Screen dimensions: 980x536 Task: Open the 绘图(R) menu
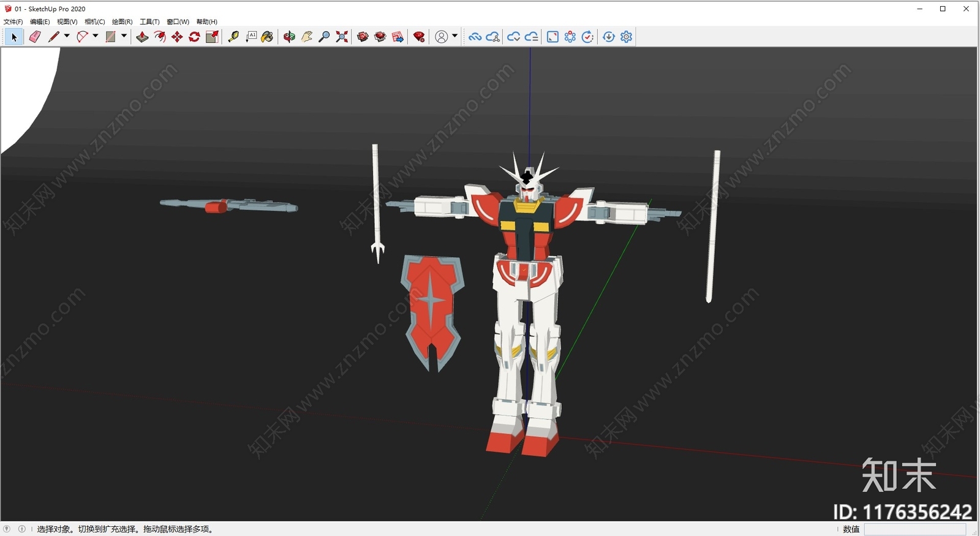pyautogui.click(x=123, y=21)
